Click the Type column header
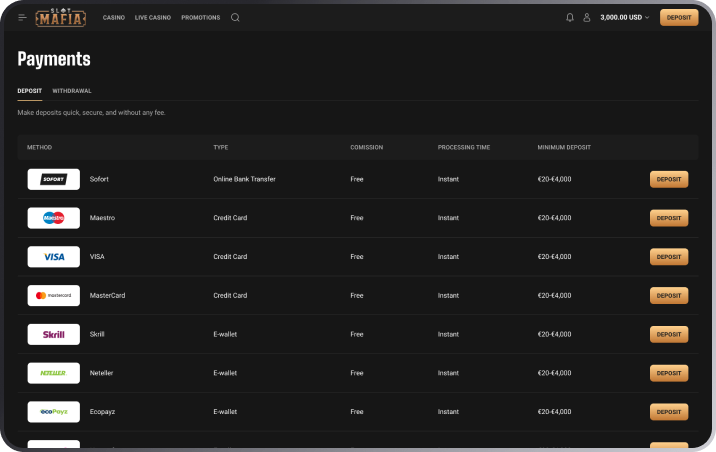This screenshot has width=716, height=452. click(x=221, y=147)
